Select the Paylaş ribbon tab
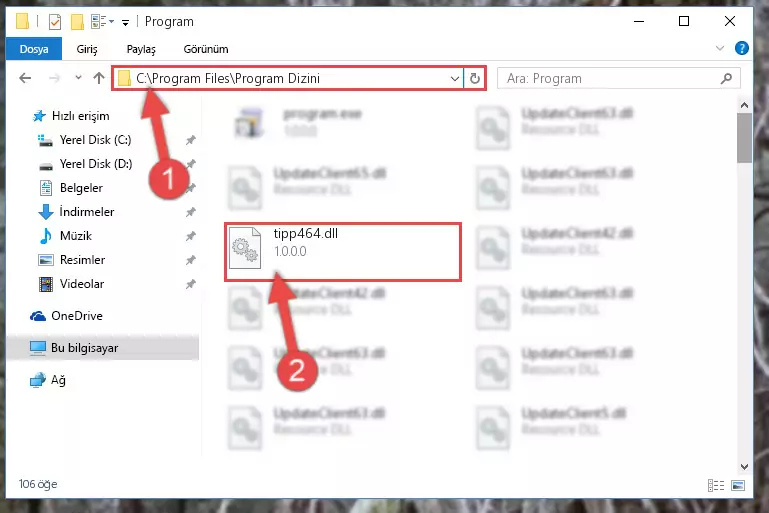 [x=141, y=49]
